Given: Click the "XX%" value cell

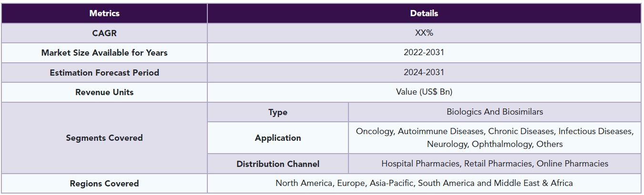Looking at the screenshot, I should (x=424, y=33).
